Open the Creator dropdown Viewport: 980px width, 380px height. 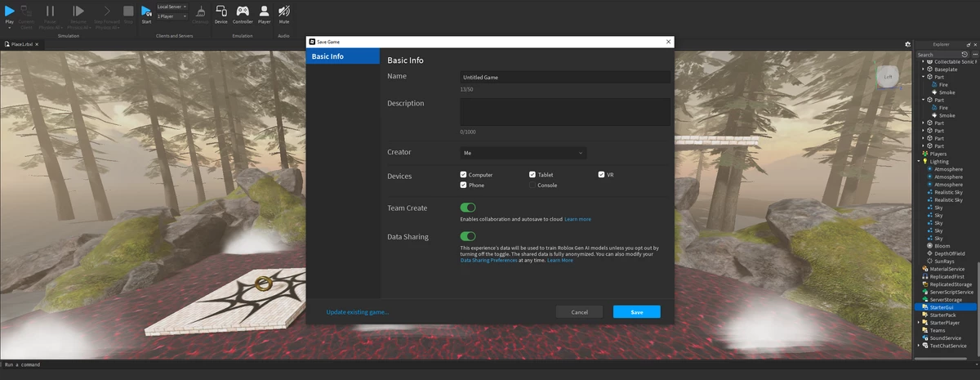tap(523, 153)
